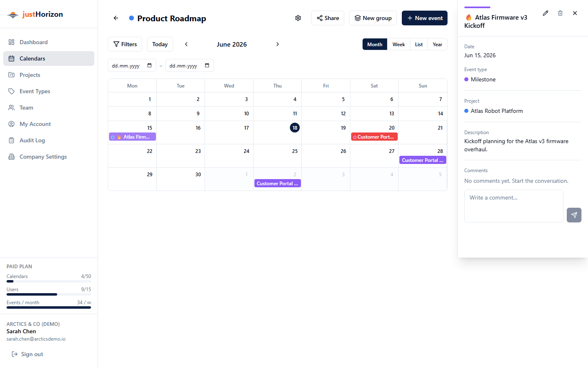588x368 pixels.
Task: Open calendar settings gear icon
Action: (x=298, y=18)
